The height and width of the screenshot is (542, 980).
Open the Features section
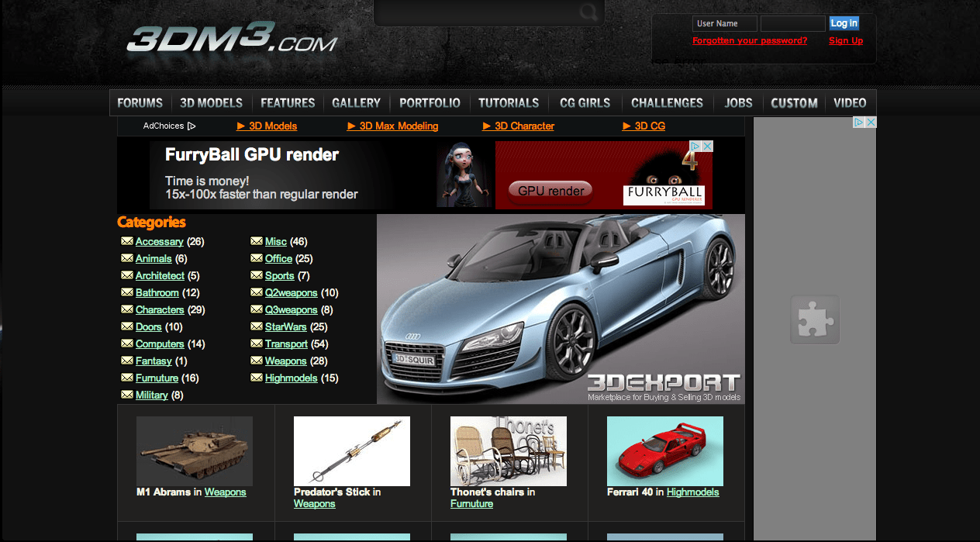[x=288, y=102]
